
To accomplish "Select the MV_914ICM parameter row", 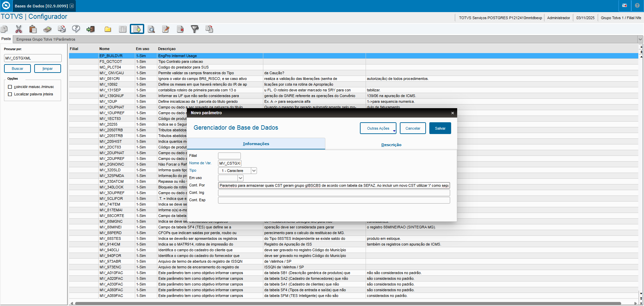I will 354,244.
